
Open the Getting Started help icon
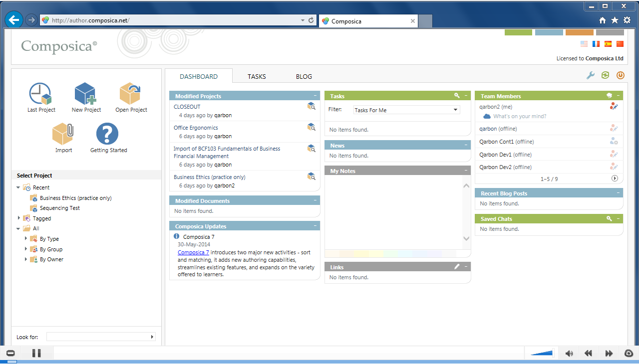pos(108,134)
